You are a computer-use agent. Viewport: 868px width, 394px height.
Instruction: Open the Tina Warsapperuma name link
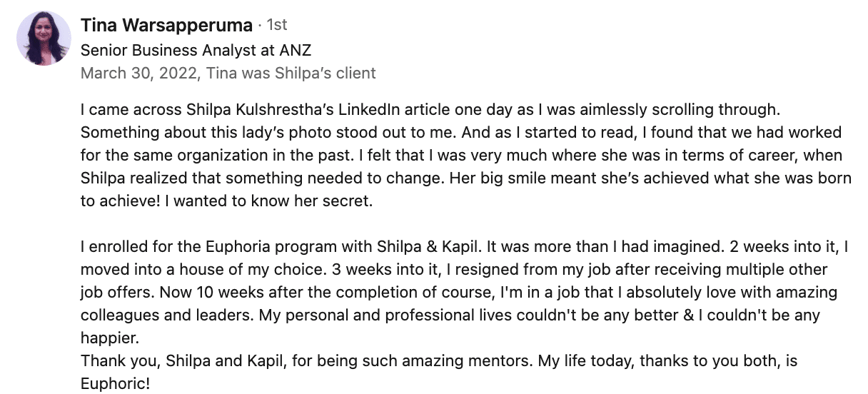(x=166, y=26)
